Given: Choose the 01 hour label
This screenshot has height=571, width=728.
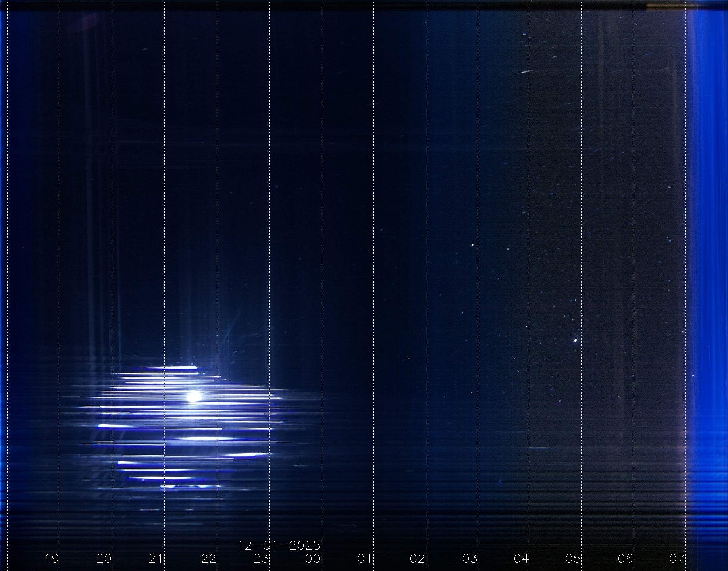Looking at the screenshot, I should (365, 559).
